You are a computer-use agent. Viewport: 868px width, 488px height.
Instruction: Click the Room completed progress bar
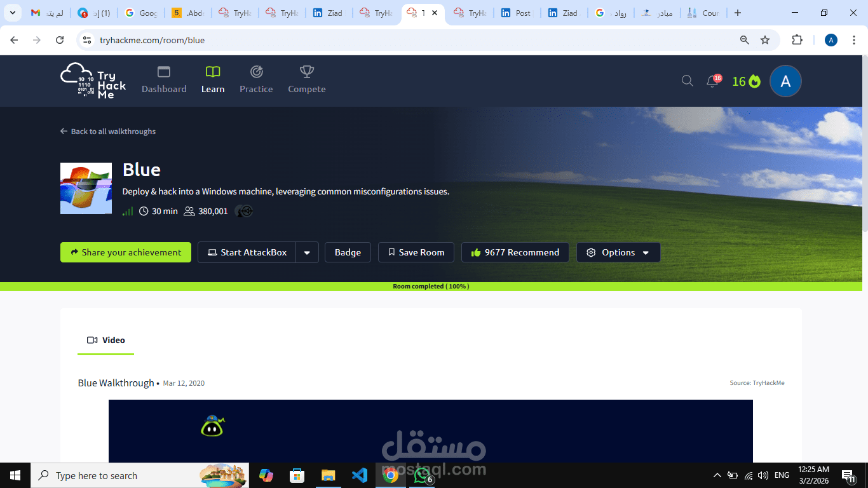(431, 287)
